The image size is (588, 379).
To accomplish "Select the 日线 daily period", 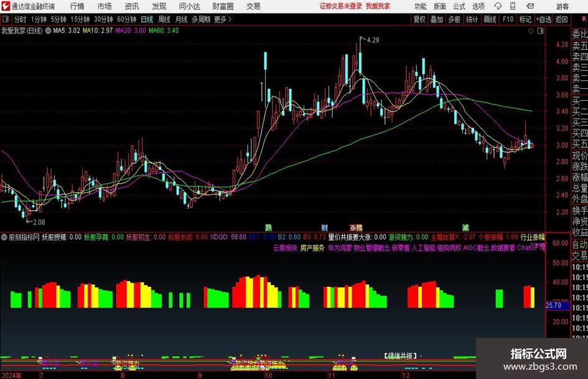I will [x=147, y=19].
